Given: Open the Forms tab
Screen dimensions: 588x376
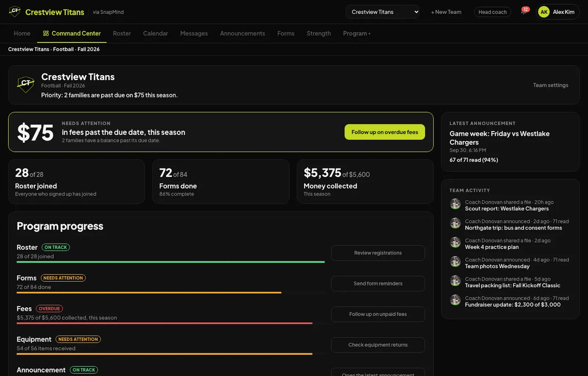Looking at the screenshot, I should click(286, 33).
